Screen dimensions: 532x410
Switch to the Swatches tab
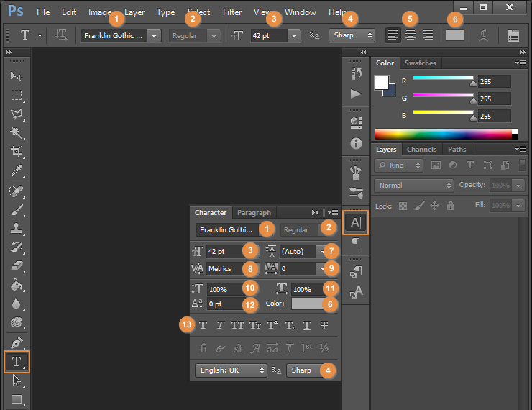point(420,63)
